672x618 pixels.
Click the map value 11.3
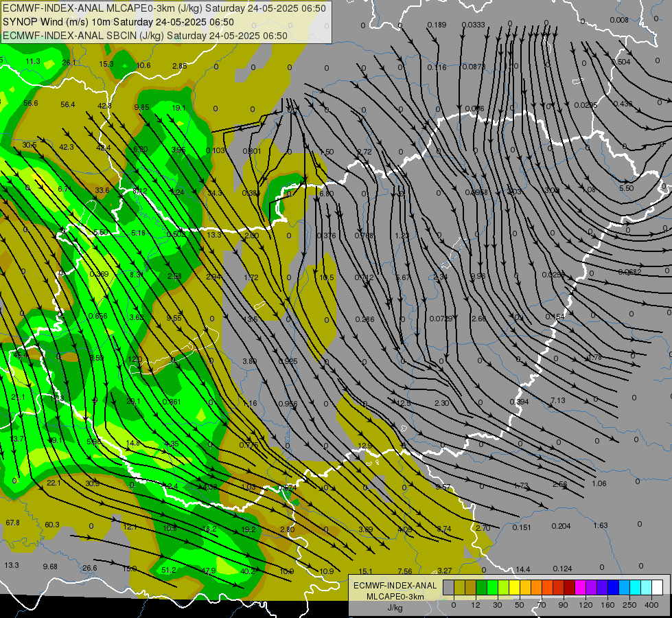click(x=33, y=61)
